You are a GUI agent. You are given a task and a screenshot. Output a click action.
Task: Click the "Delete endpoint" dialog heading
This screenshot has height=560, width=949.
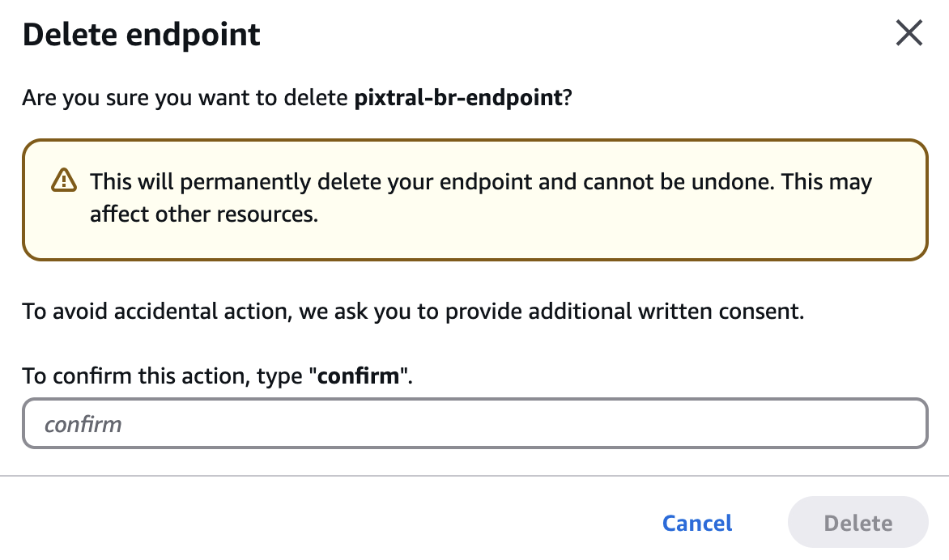pos(142,36)
